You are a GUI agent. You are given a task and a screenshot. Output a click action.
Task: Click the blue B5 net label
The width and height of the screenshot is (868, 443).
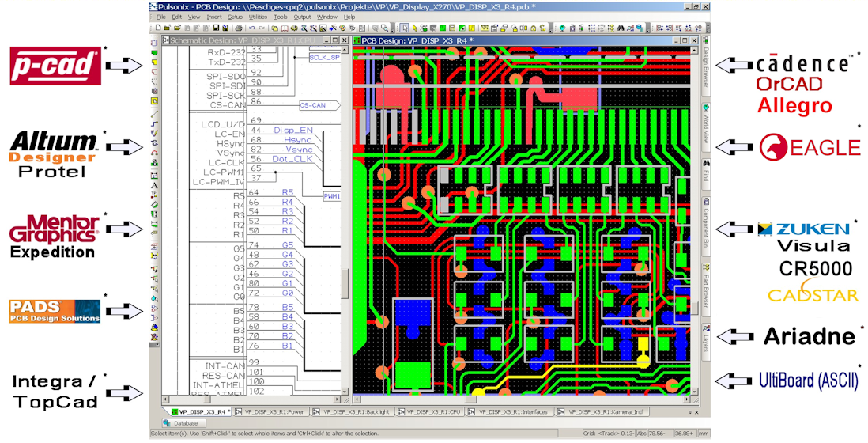click(287, 307)
